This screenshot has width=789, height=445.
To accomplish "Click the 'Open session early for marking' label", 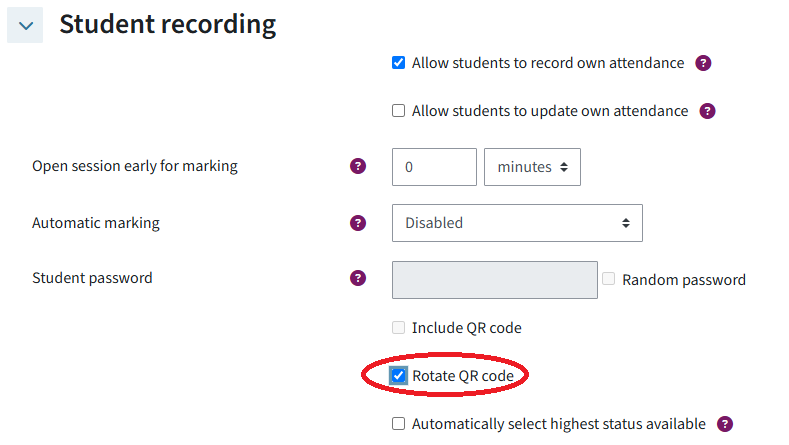I will (x=135, y=166).
